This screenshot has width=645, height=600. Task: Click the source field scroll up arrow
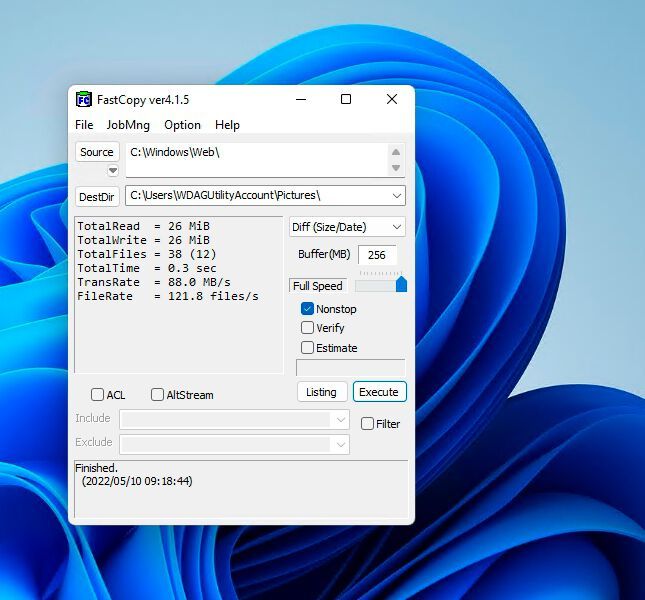click(x=396, y=152)
